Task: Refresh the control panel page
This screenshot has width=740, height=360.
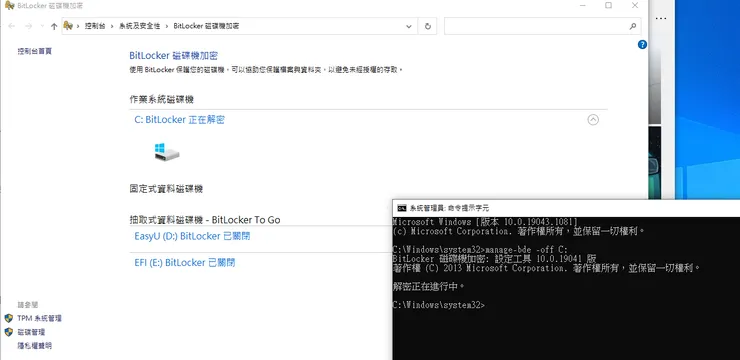Action: point(428,26)
